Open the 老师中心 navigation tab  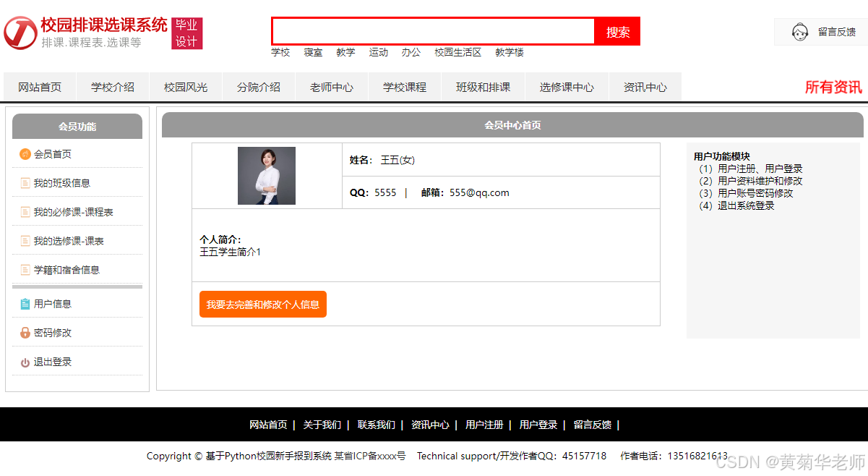332,87
